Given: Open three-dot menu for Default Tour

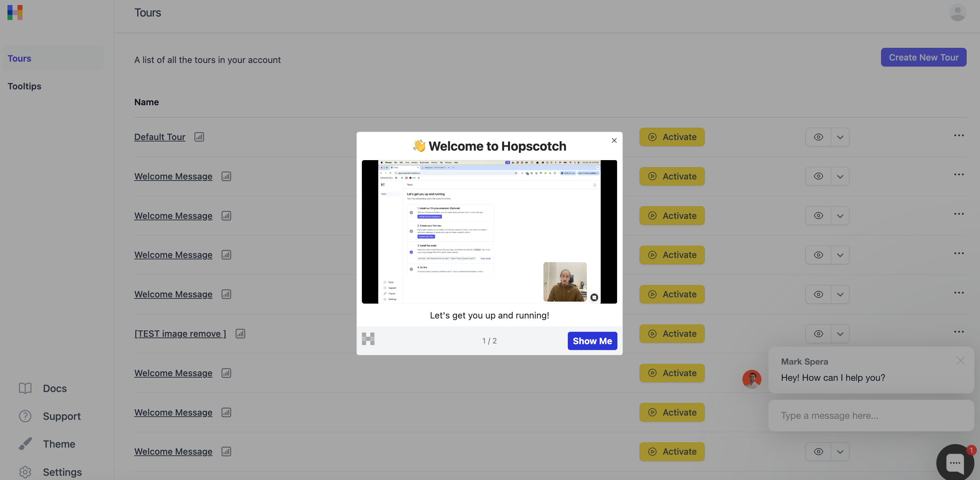Looking at the screenshot, I should [x=959, y=135].
